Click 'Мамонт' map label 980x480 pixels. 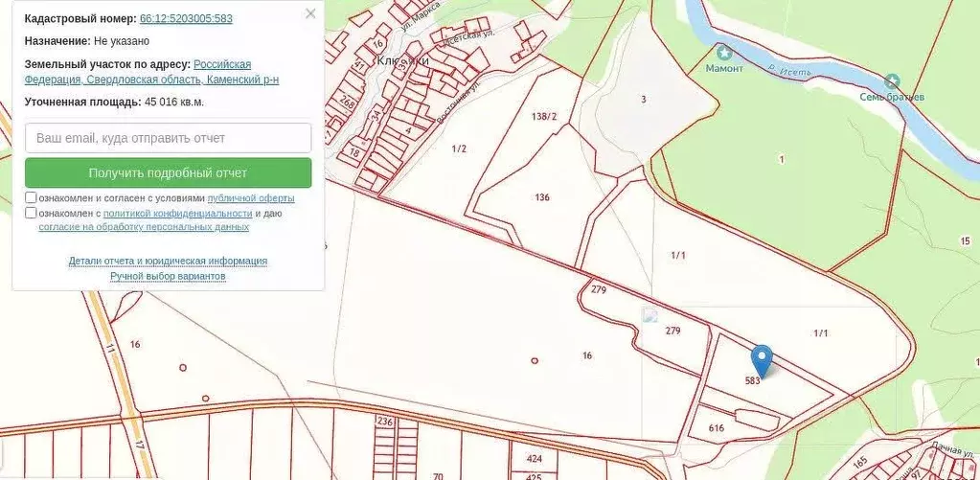point(724,68)
